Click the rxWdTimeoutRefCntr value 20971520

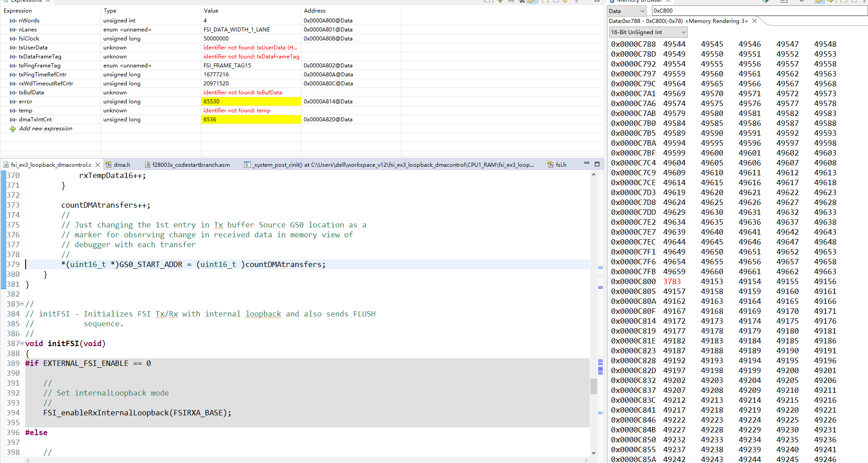click(216, 84)
